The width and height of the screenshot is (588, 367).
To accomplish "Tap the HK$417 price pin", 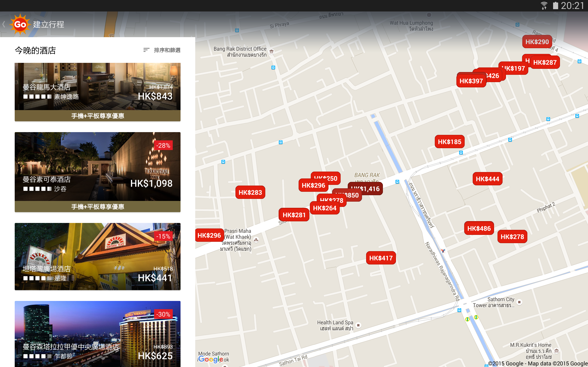I will tap(381, 258).
